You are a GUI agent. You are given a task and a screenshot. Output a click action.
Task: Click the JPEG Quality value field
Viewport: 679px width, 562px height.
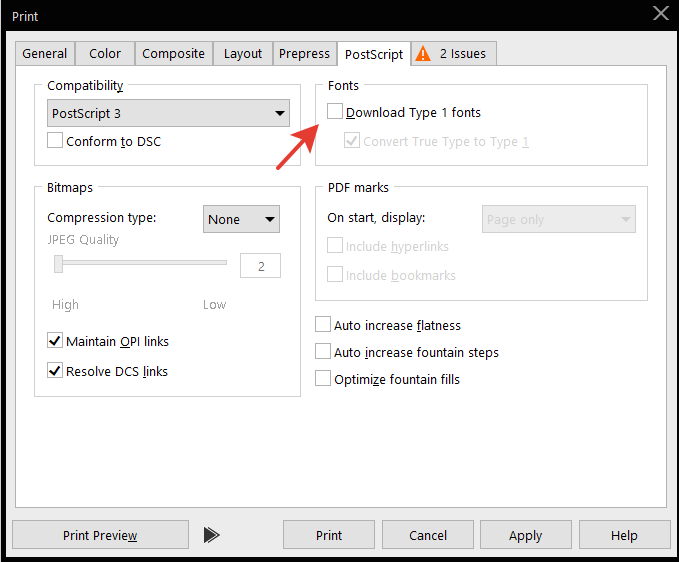[x=260, y=266]
